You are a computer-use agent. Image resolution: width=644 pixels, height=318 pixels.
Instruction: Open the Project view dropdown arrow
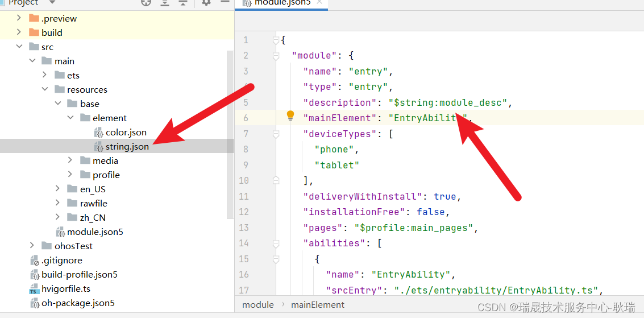coord(52,2)
